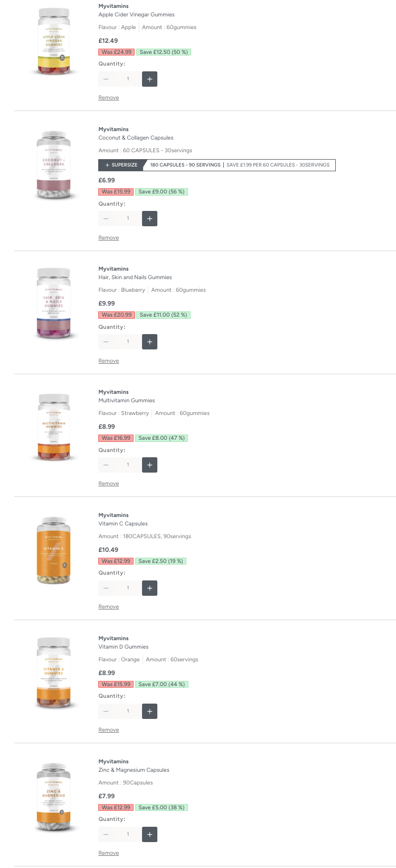Click Vitamin D Gummies product image
The width and height of the screenshot is (396, 868).
coord(54,672)
